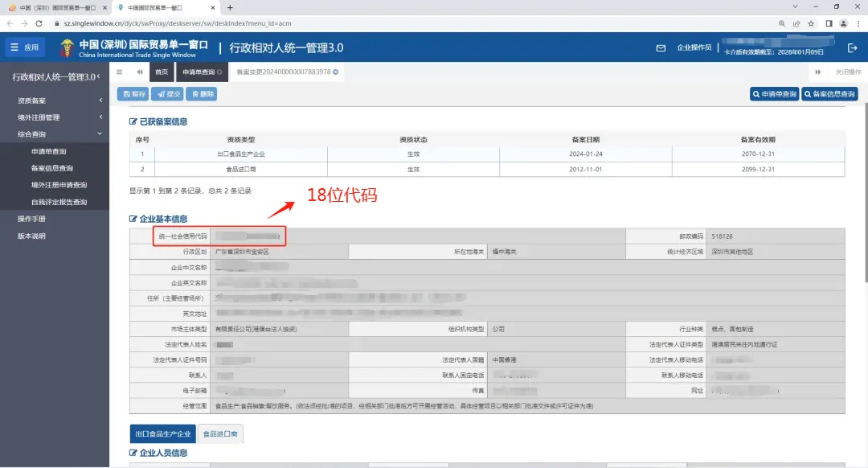The width and height of the screenshot is (868, 468).
Task: Collapse the 综合查询 menu
Action: 55,134
